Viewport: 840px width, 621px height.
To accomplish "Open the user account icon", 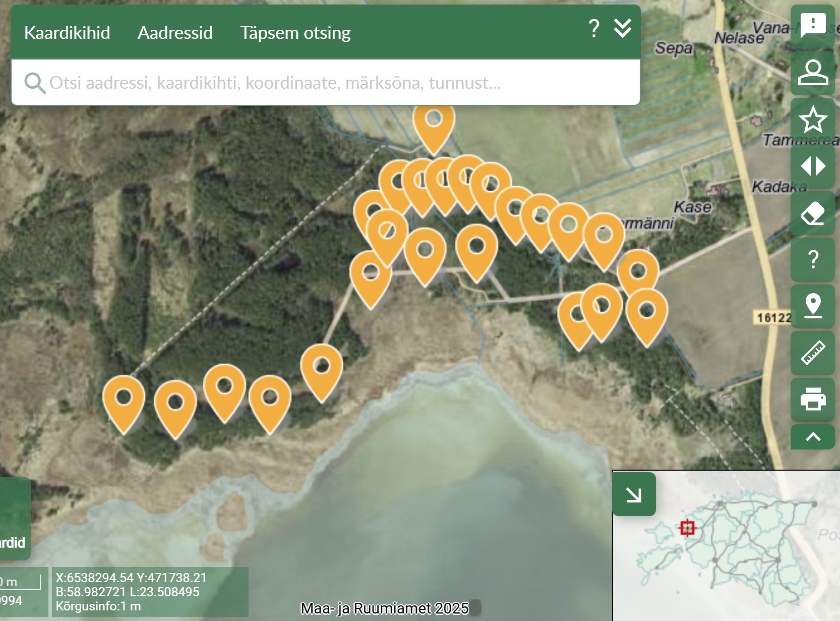I will click(x=812, y=73).
